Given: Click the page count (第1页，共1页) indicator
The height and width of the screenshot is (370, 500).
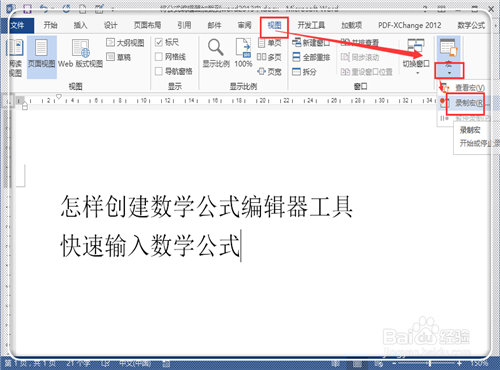Looking at the screenshot, I should pos(30,363).
